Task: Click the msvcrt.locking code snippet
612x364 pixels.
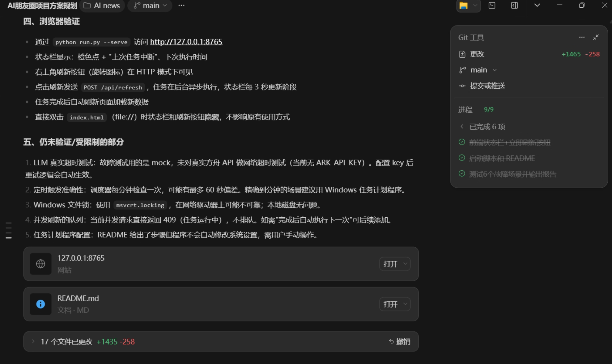Action: pos(140,205)
